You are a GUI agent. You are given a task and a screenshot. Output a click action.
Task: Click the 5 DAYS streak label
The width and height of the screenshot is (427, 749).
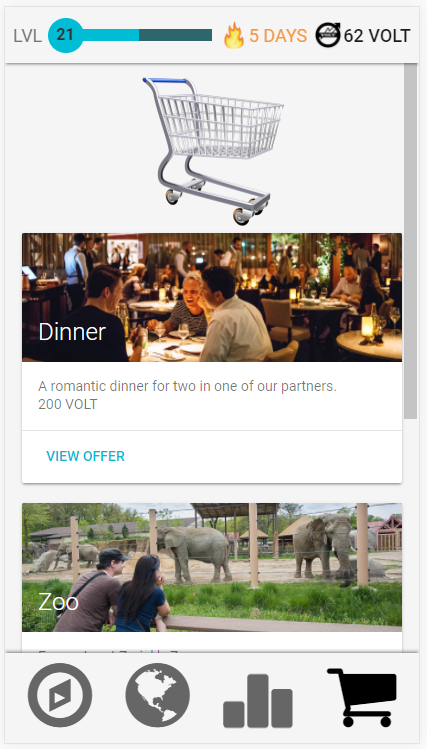[278, 36]
